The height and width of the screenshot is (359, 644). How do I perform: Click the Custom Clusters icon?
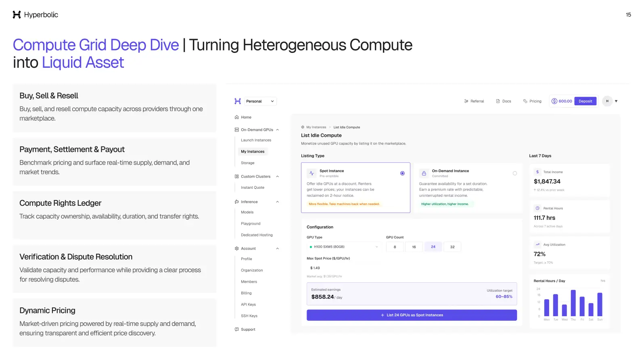tap(236, 177)
